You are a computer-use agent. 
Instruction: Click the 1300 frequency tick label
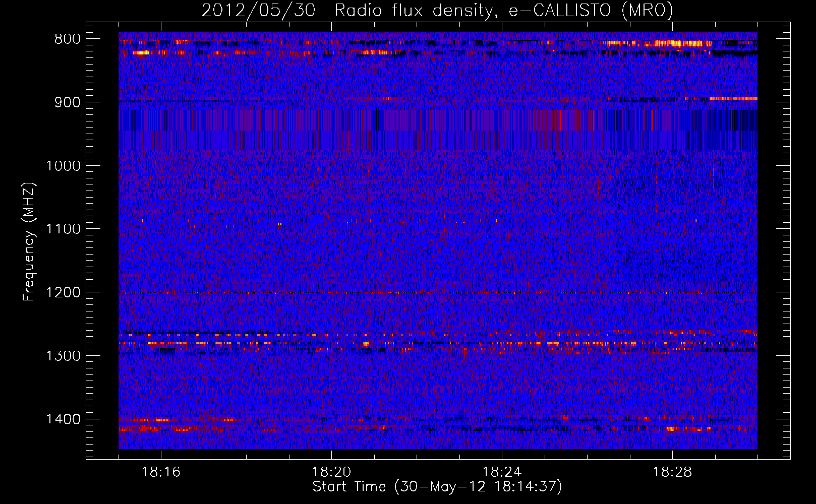point(63,356)
